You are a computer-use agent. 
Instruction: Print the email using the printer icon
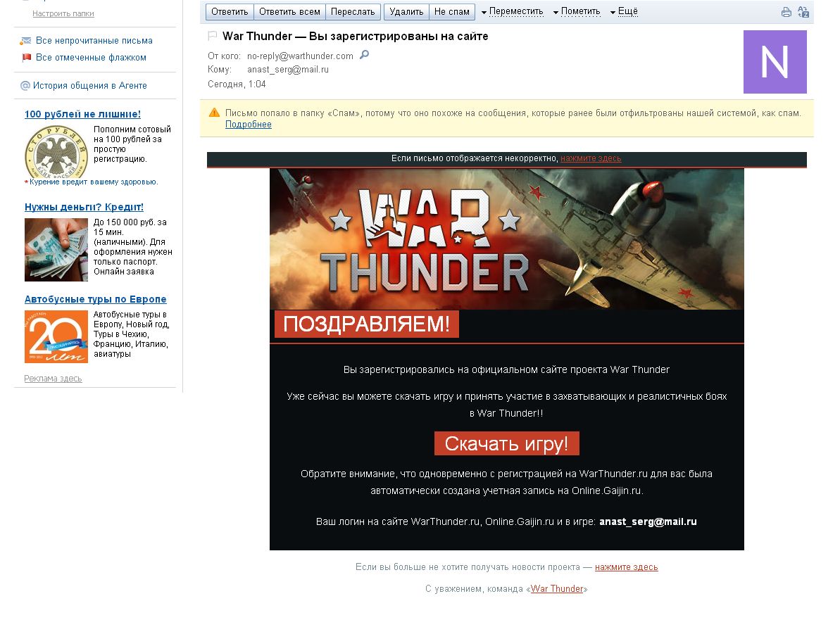(x=786, y=12)
